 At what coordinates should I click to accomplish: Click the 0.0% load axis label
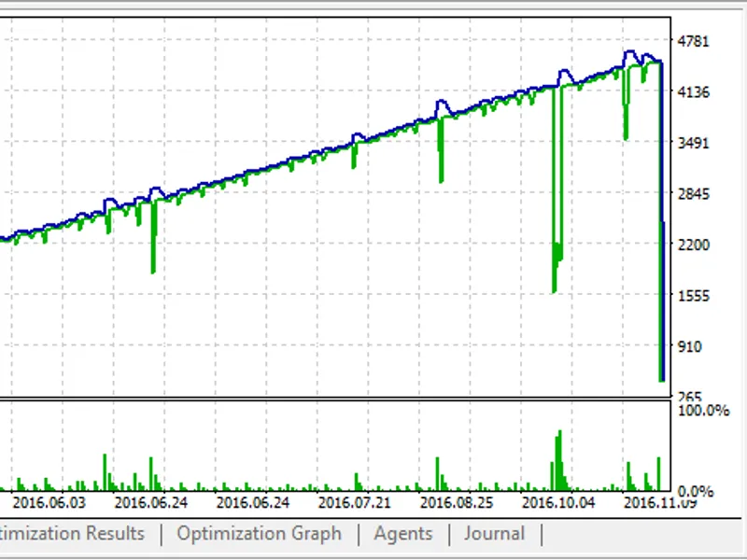tap(695, 492)
